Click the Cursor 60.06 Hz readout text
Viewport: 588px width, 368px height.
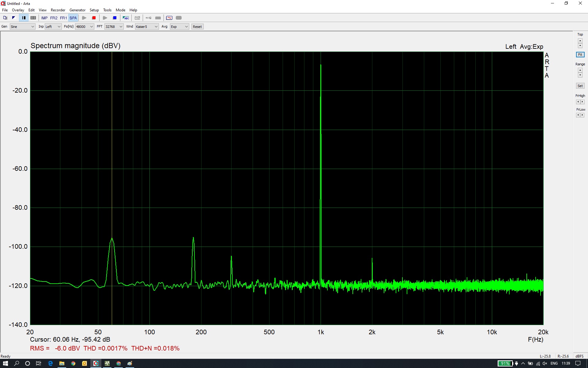(70, 339)
